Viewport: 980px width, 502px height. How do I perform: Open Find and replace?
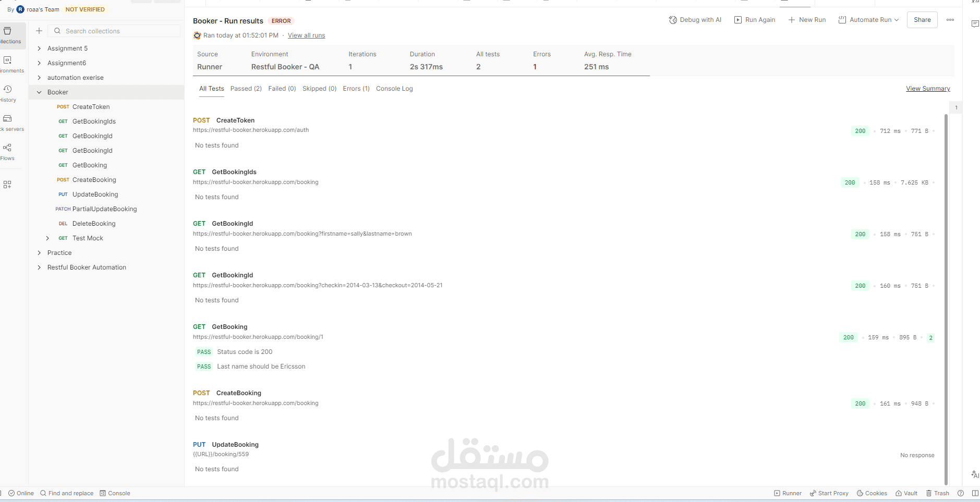(x=67, y=493)
